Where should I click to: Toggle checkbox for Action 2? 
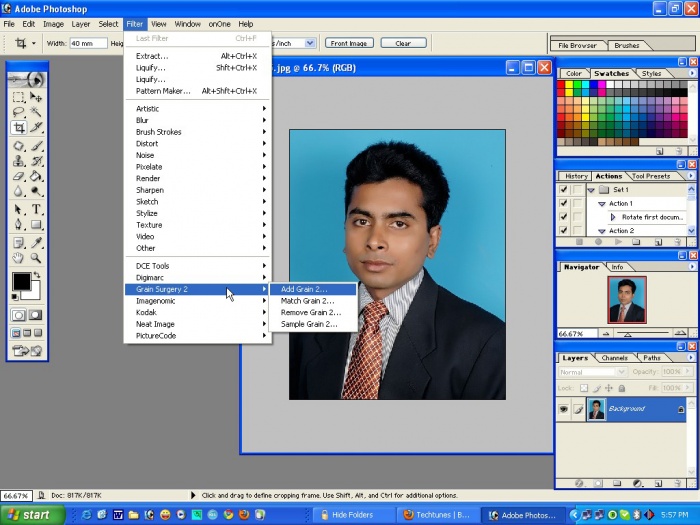click(x=563, y=230)
